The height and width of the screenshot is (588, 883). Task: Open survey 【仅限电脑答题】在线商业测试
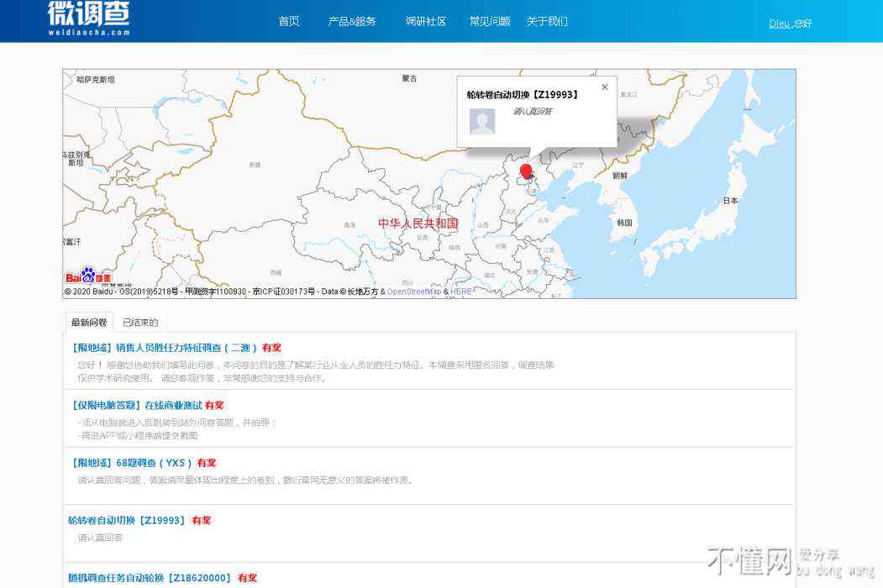(136, 406)
